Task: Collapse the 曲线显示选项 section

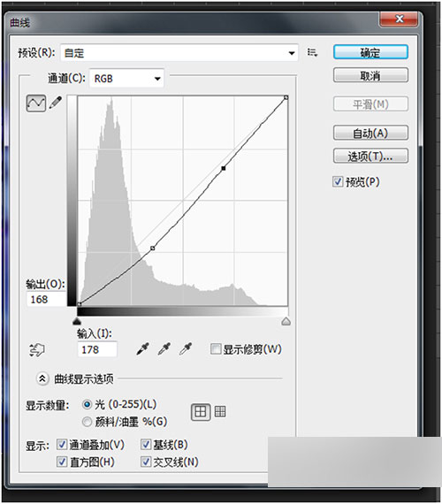Action: [42, 378]
